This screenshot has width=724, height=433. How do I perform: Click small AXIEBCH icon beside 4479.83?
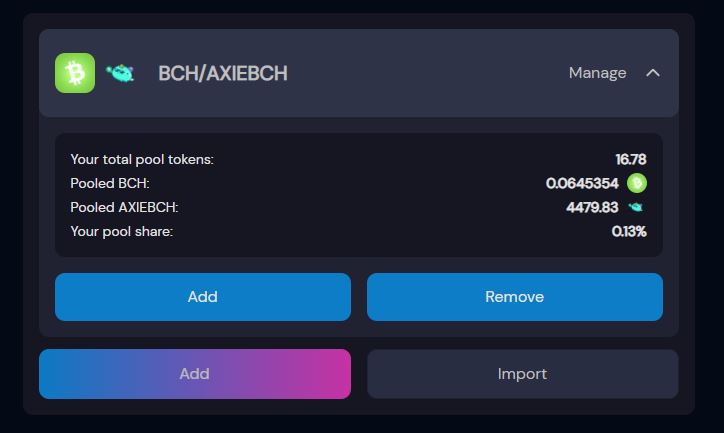pos(636,207)
